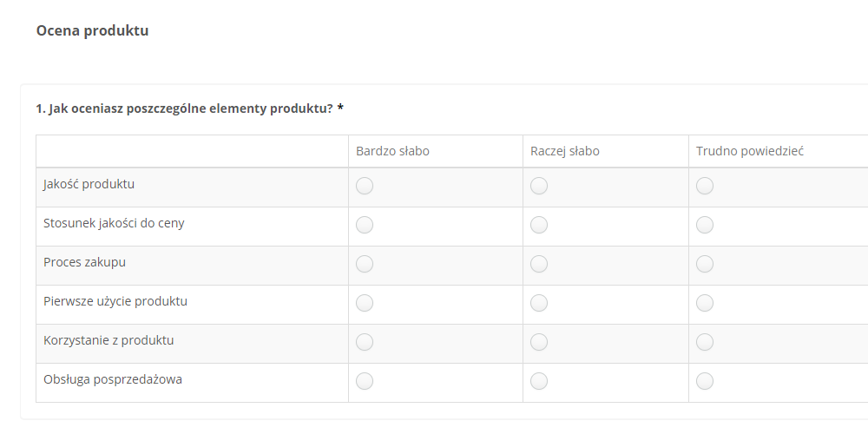Viewport: 868px width, 434px height.
Task: Set Obsługa posprzedażowa to Bardzo słabo
Action: pos(365,381)
